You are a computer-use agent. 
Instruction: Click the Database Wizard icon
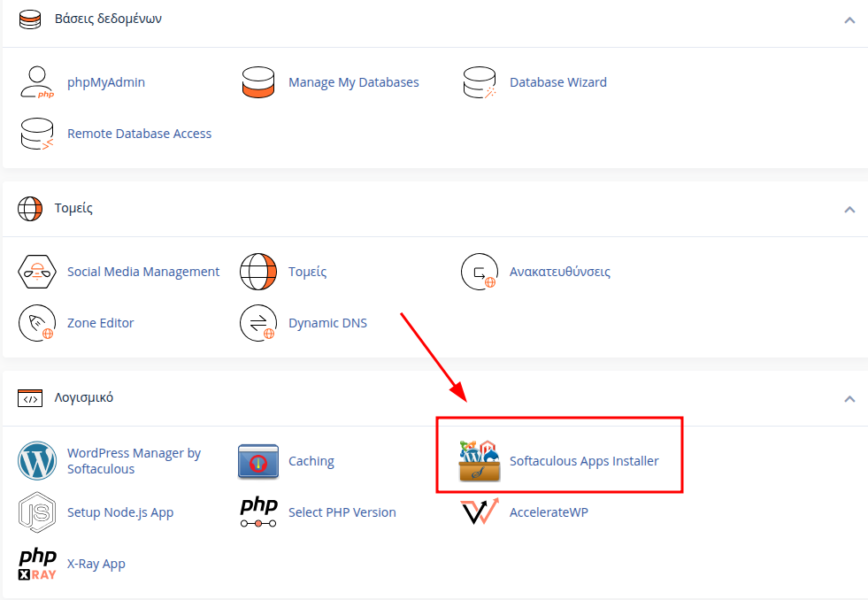click(x=480, y=82)
